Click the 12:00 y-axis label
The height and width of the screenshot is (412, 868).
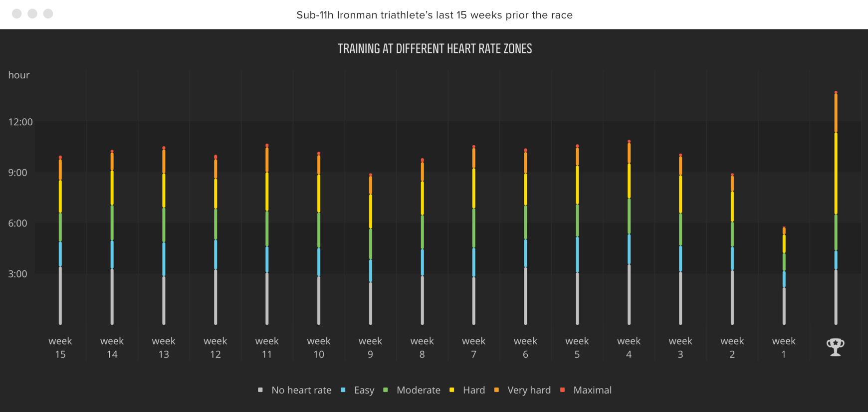point(20,122)
